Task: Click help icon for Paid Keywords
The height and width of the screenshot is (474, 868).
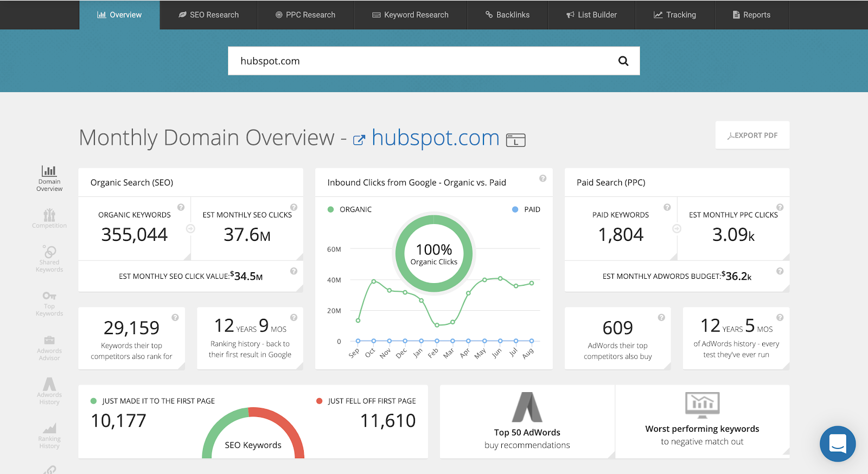Action: click(x=667, y=207)
